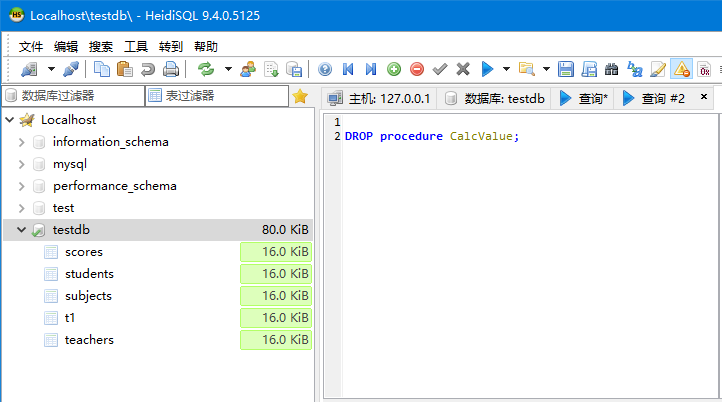This screenshot has height=402, width=722.
Task: Click the HeidiSQL title bar app icon
Action: click(x=17, y=15)
